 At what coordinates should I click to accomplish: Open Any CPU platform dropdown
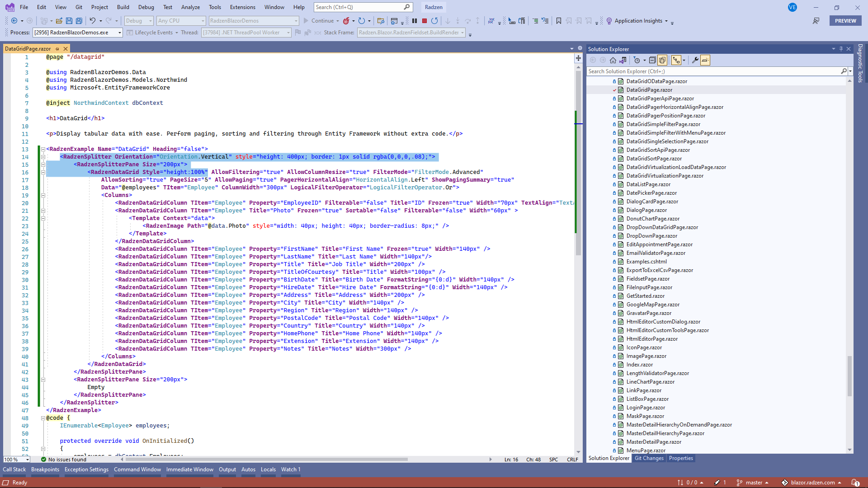click(x=181, y=21)
